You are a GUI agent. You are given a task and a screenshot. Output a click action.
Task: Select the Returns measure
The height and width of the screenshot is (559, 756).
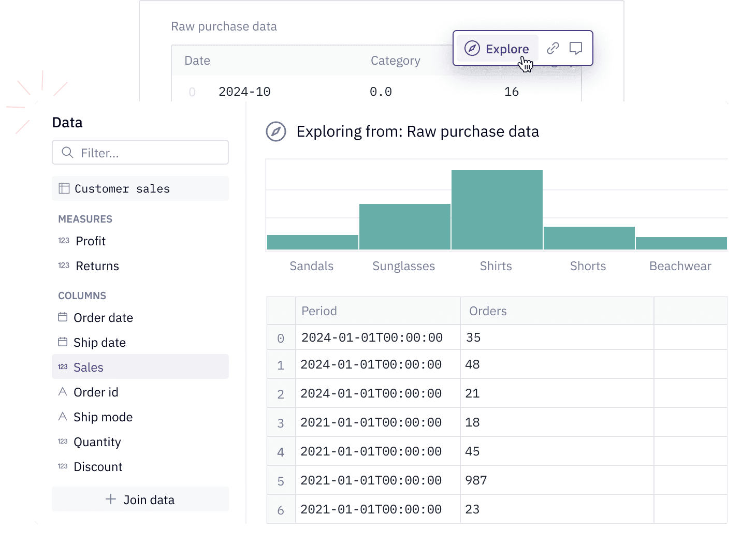(x=97, y=266)
